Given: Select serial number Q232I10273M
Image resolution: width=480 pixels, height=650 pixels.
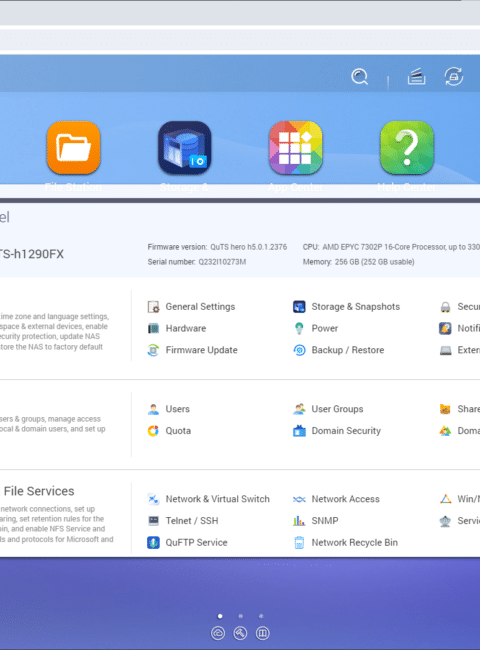Looking at the screenshot, I should (x=222, y=262).
